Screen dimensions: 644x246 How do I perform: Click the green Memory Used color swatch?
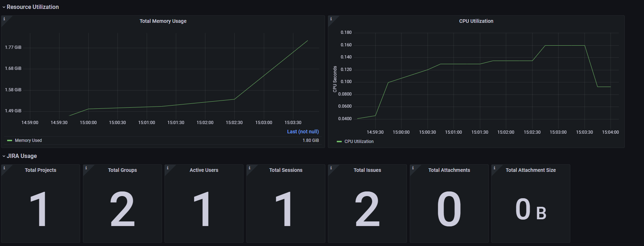tap(10, 140)
